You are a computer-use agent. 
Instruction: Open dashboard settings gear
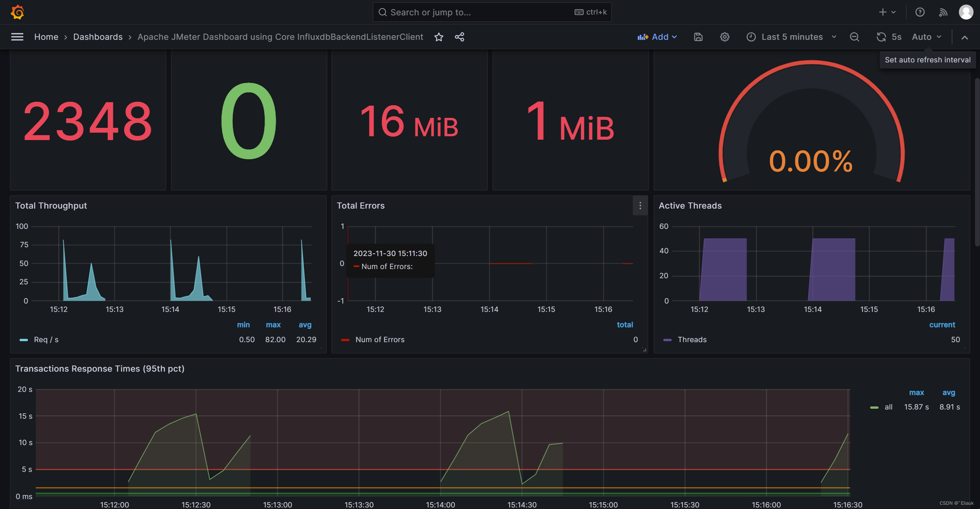click(x=724, y=37)
